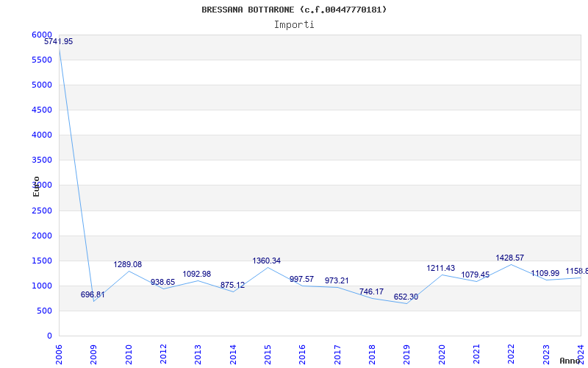Click the 1500 value on Euro axis
The width and height of the screenshot is (588, 368).
[x=42, y=261]
